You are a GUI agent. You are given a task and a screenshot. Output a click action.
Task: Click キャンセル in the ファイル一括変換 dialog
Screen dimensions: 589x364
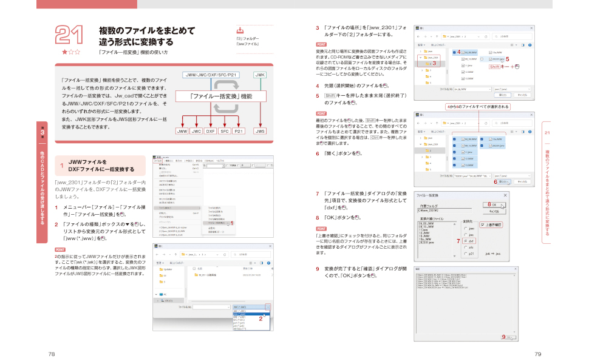494,211
